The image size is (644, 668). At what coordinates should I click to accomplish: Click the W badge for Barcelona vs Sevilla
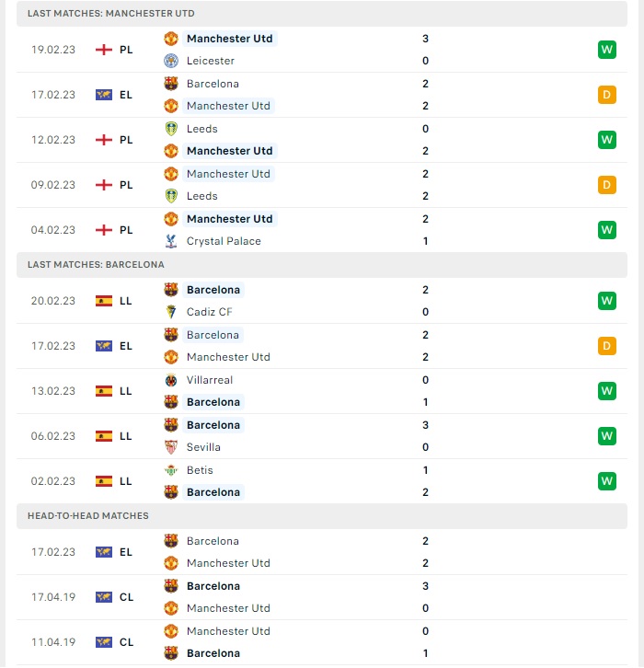(607, 436)
